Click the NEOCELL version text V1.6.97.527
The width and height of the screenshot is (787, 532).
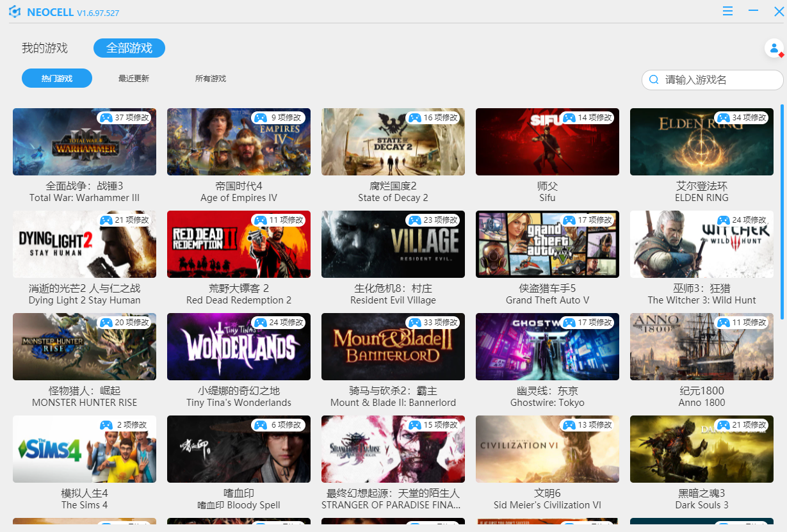point(98,13)
